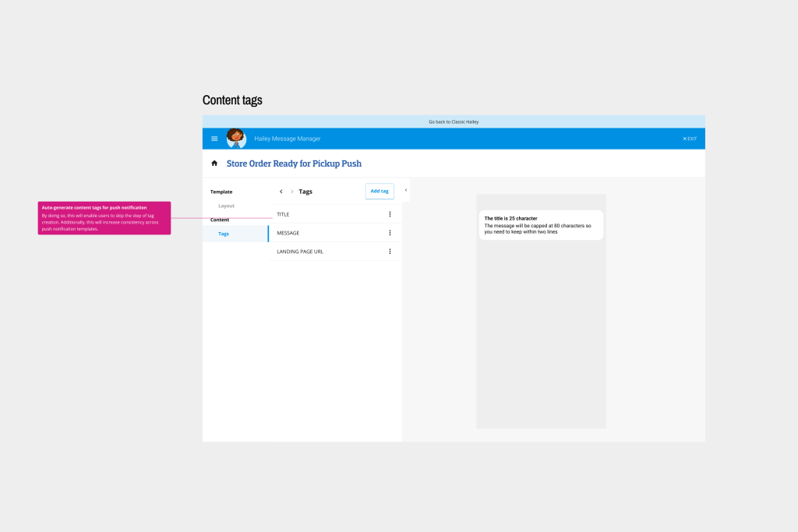Click the push notification preview card
The width and height of the screenshot is (798, 532).
pyautogui.click(x=541, y=225)
